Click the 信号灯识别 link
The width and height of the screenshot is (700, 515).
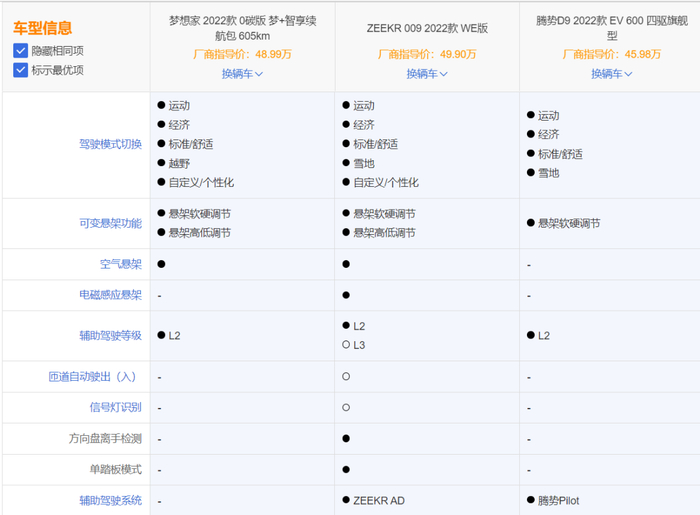pyautogui.click(x=116, y=407)
